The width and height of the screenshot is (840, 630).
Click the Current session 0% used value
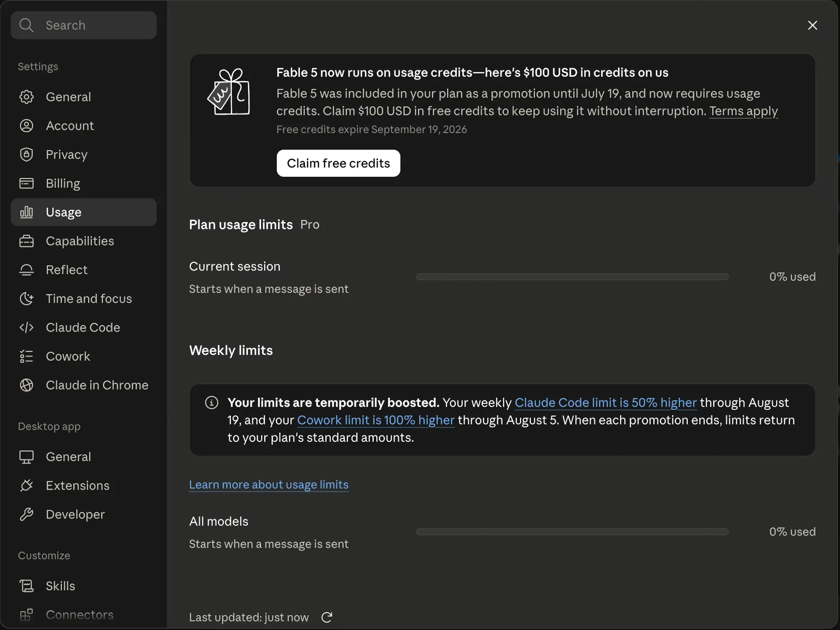pos(792,277)
